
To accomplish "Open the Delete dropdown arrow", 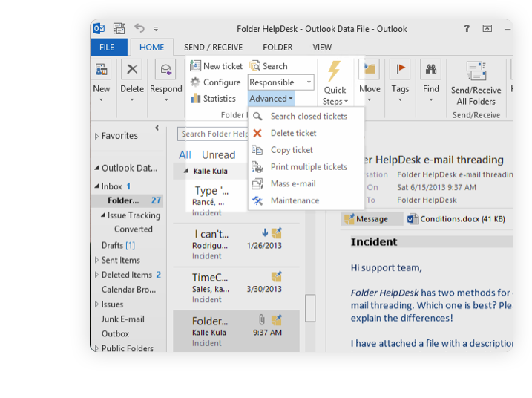I will pyautogui.click(x=132, y=99).
